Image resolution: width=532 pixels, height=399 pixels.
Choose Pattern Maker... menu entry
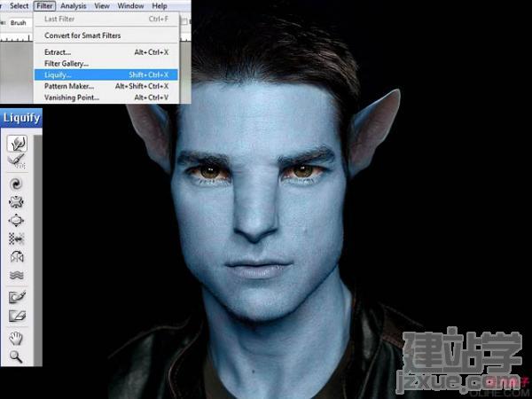coord(106,86)
